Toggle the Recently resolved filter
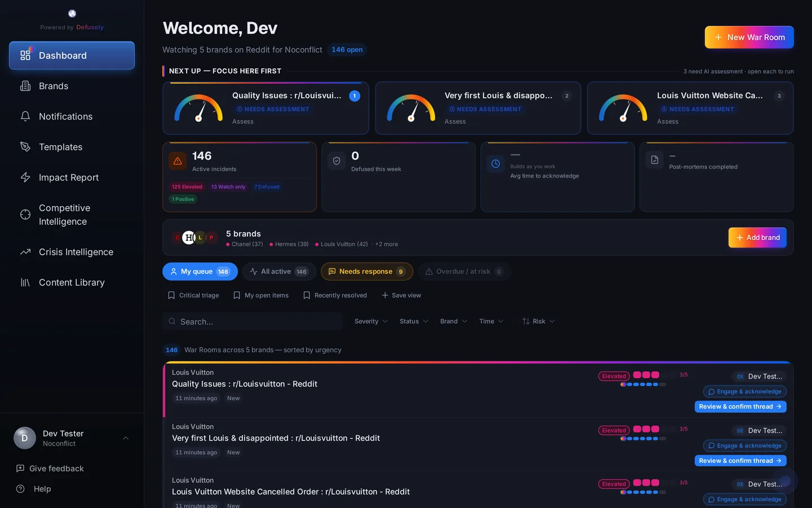The height and width of the screenshot is (508, 812). click(334, 295)
